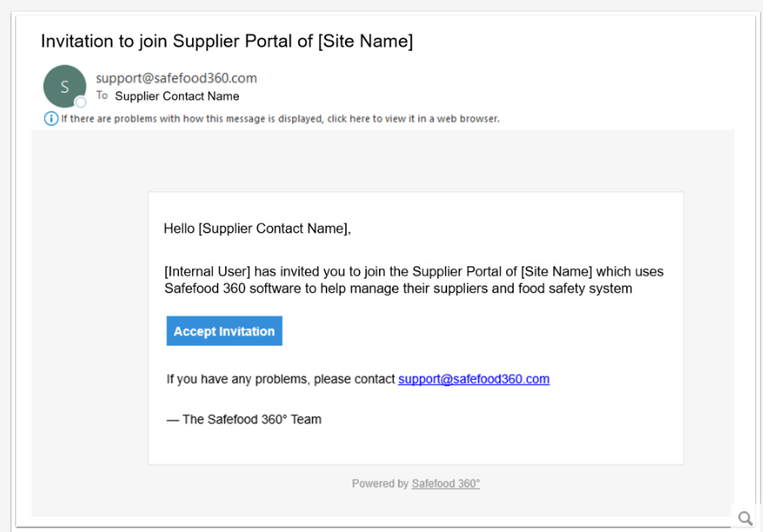Select the sender address in the email header

click(x=176, y=78)
